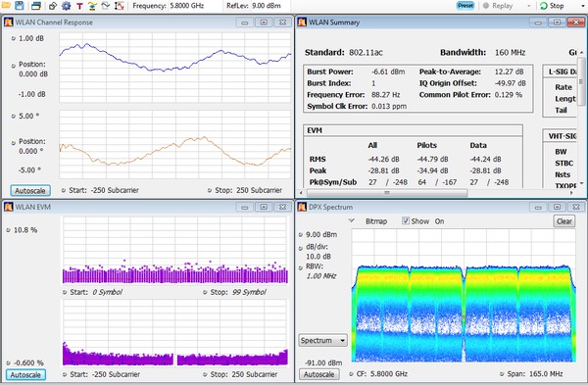
Task: Expand the trace chevron left of Bitmap
Action: coord(352,220)
